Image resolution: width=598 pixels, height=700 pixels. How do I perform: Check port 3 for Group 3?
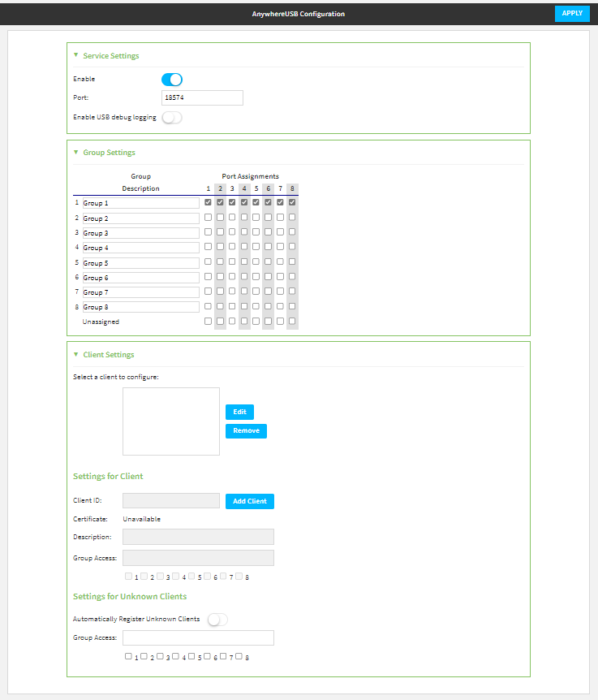click(232, 231)
